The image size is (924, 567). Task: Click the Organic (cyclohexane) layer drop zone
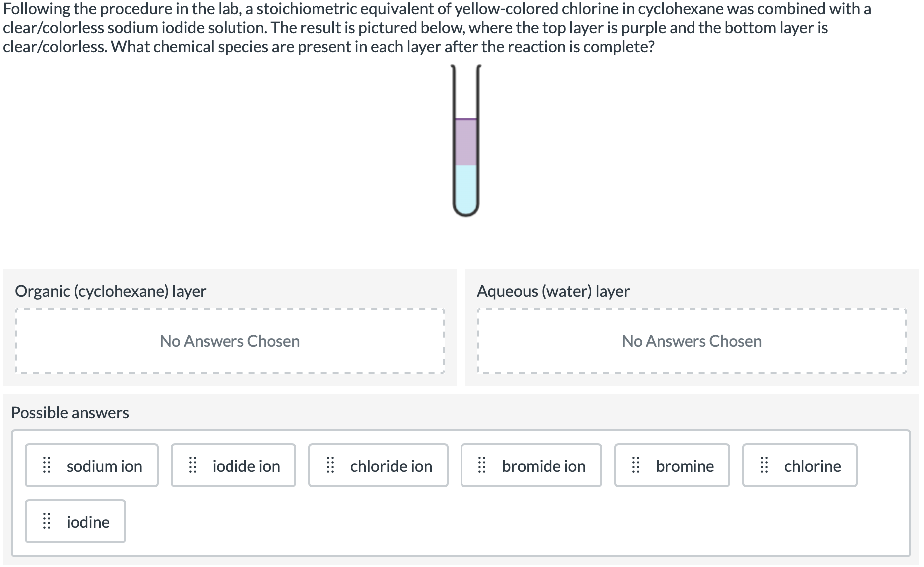pyautogui.click(x=230, y=341)
